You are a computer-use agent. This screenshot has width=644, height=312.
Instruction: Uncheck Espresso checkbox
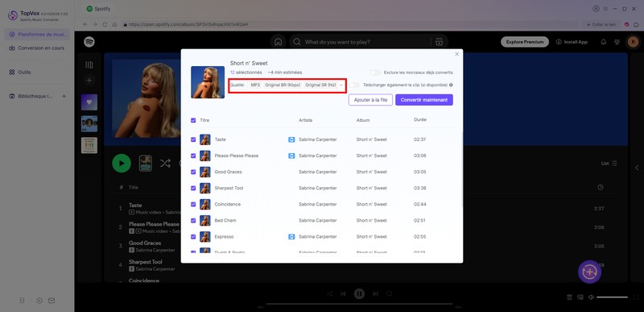[x=193, y=237]
